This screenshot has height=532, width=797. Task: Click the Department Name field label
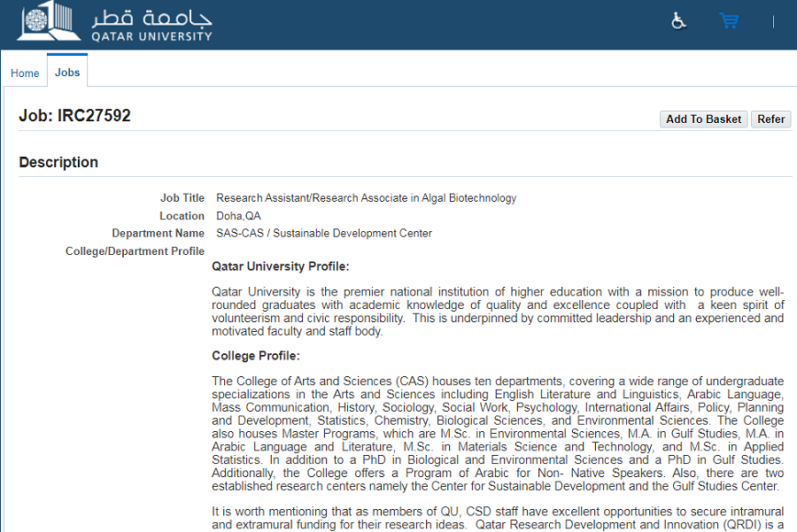pyautogui.click(x=158, y=234)
